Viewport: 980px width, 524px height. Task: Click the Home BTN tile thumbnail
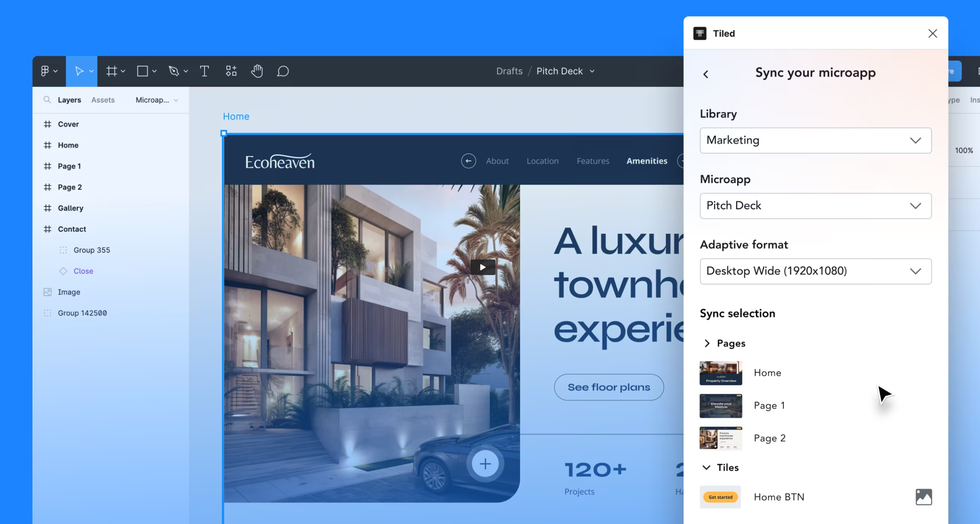point(720,497)
